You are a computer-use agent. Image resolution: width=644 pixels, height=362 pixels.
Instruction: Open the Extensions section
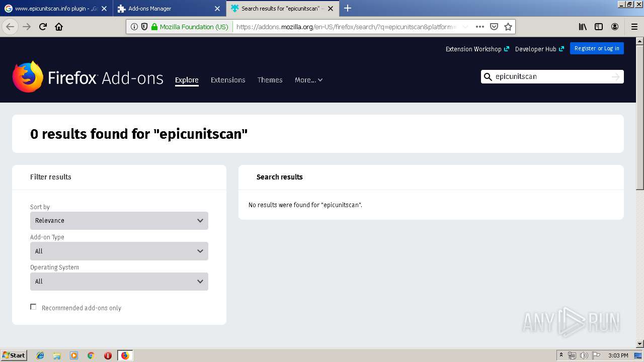[228, 80]
